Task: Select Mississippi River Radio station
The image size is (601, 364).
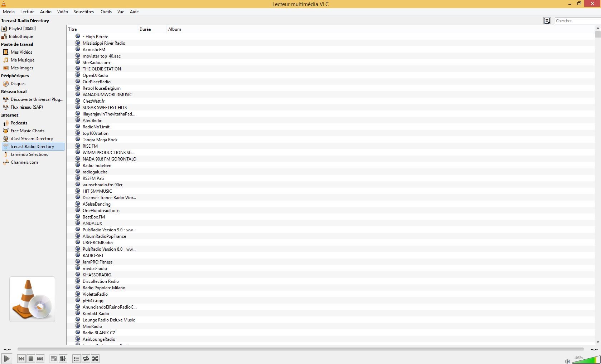Action: (104, 43)
